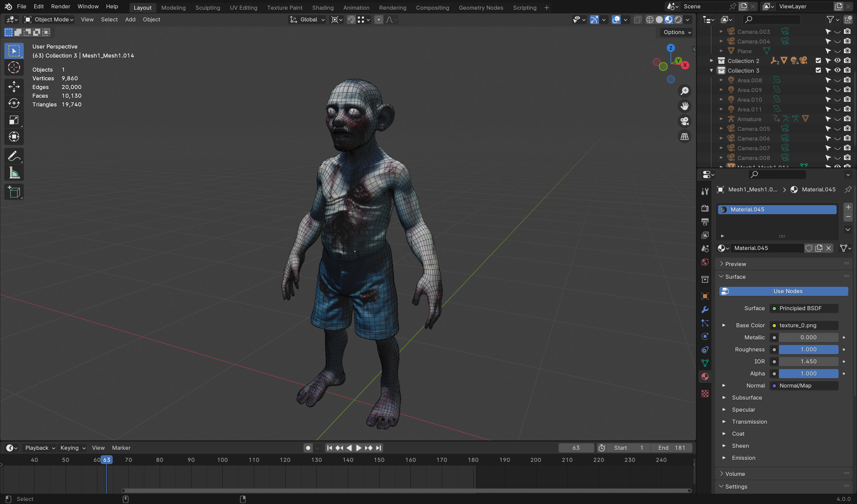The width and height of the screenshot is (857, 504).
Task: Collapse Collection 3 in outliner
Action: tap(711, 70)
